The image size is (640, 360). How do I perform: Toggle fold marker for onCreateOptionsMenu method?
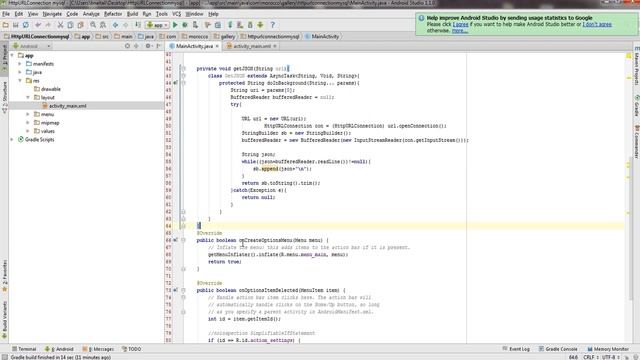183,240
